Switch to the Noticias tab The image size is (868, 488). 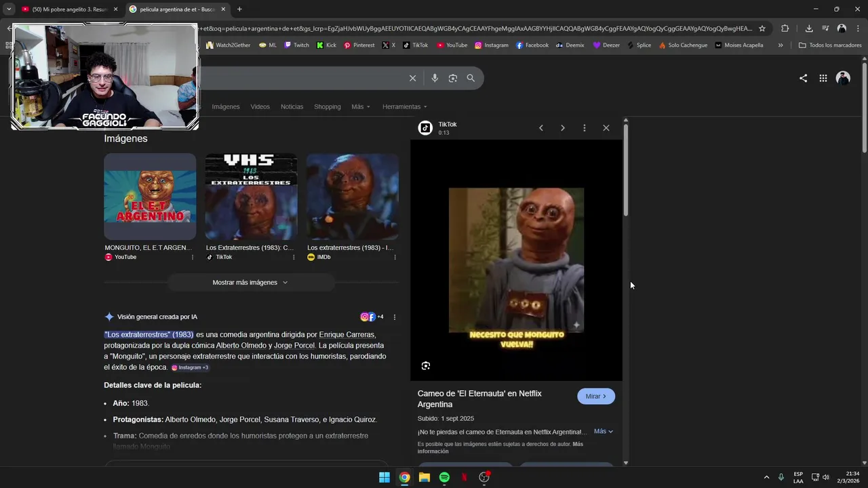292,106
